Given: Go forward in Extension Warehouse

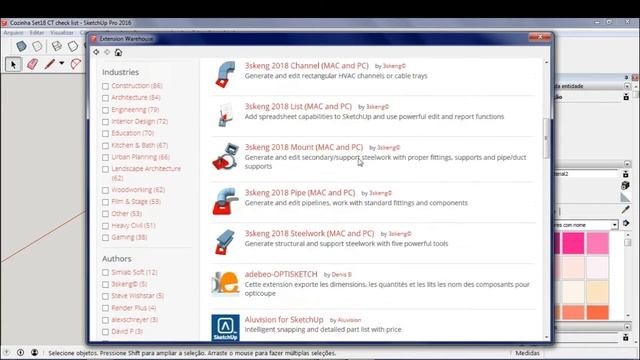Looking at the screenshot, I should point(107,52).
